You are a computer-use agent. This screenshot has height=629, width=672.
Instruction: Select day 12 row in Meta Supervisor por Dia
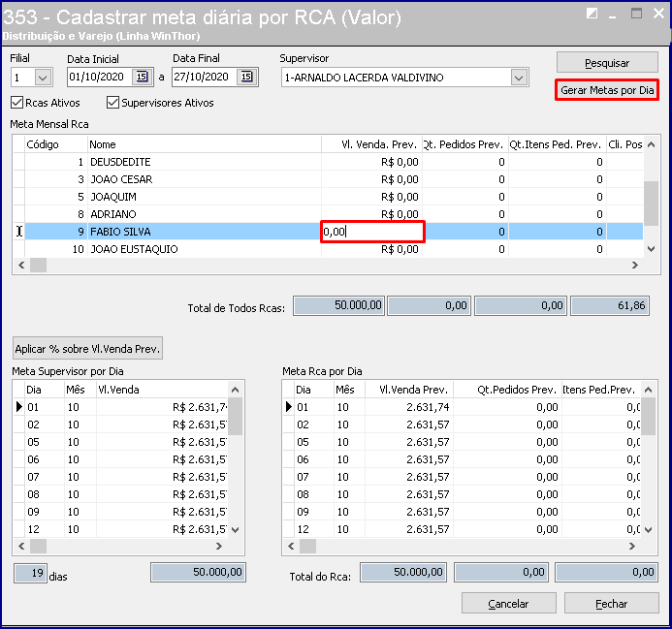click(120, 529)
